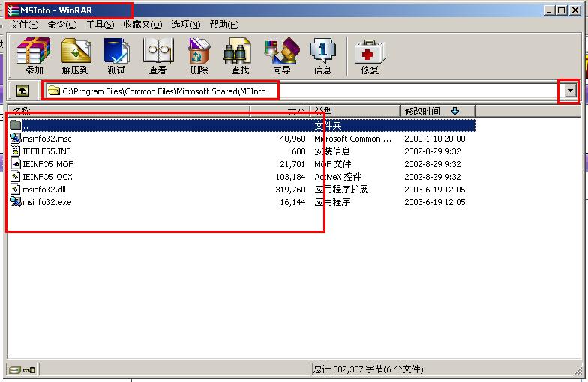Click the 总计 502,357 字节 status text
588x382 pixels.
pos(367,370)
